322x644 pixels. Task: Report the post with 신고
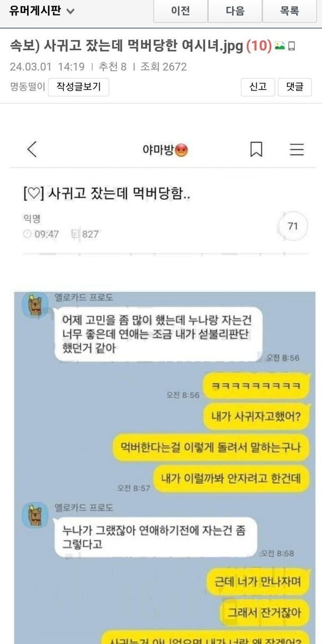point(258,87)
